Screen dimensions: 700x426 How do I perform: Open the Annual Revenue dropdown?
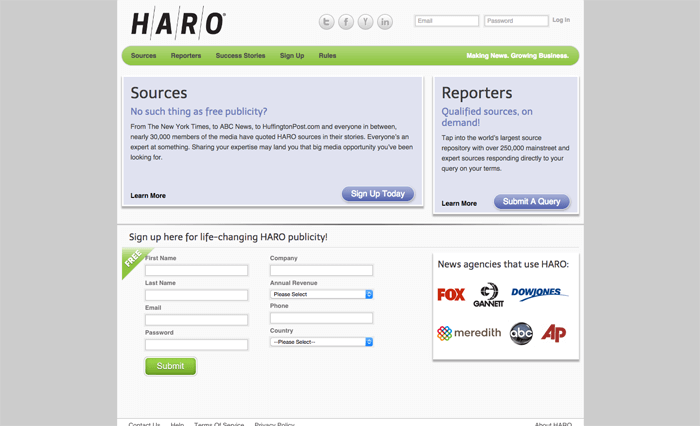[x=321, y=294]
